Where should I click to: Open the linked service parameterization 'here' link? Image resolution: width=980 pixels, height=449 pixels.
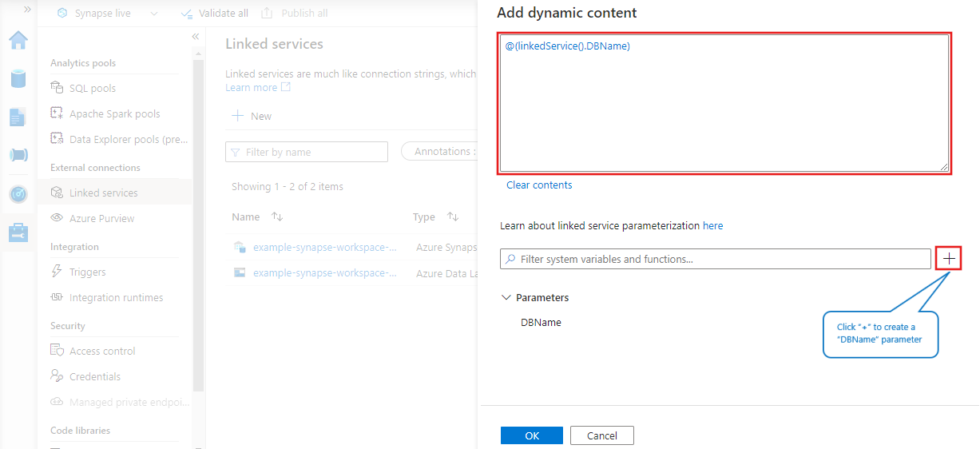712,226
